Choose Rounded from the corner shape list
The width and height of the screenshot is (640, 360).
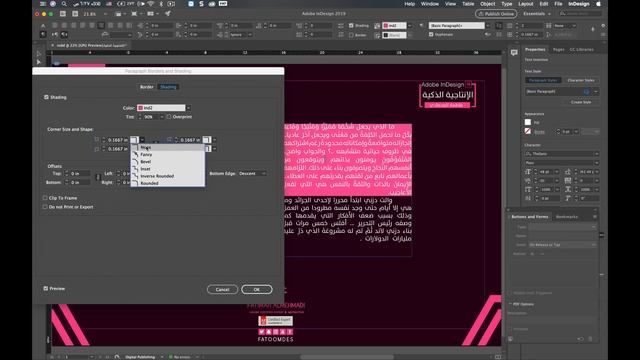coord(167,183)
